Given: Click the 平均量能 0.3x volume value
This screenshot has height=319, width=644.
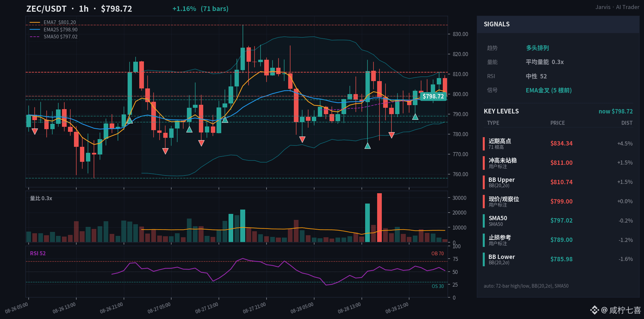Looking at the screenshot, I should 545,62.
